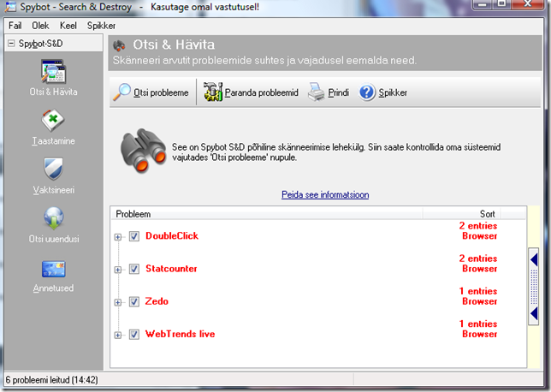Expand the DoubleClick tree entry
The image size is (551, 392).
coord(118,237)
